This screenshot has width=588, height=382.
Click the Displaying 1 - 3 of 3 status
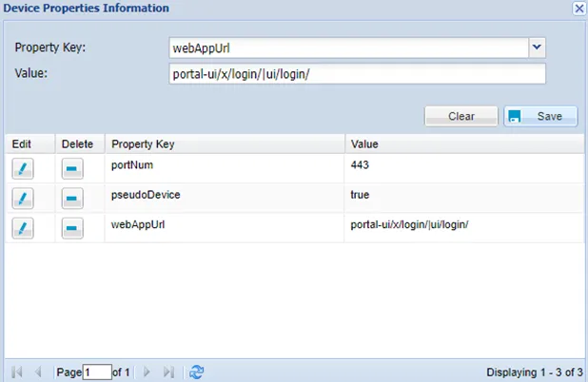click(x=535, y=372)
